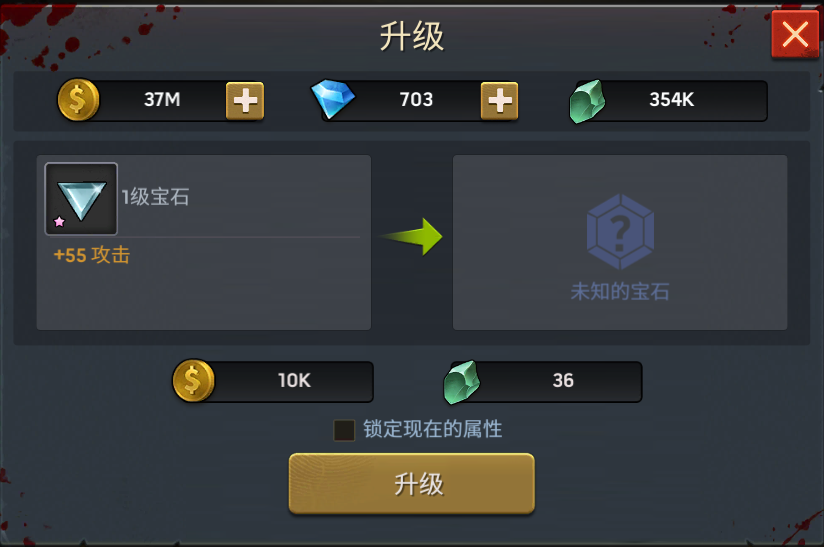Add more gold coins with plus button
Viewport: 824px width, 547px height.
pyautogui.click(x=245, y=100)
